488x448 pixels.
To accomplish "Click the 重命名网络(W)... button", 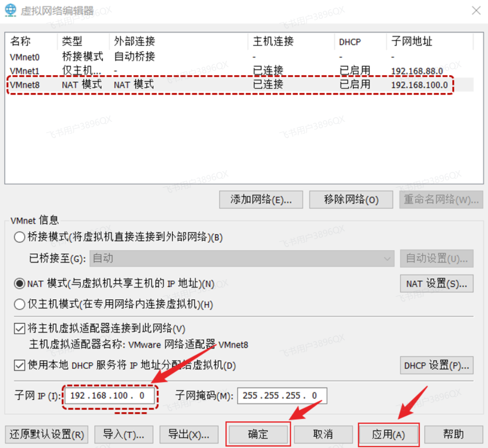I will 441,199.
